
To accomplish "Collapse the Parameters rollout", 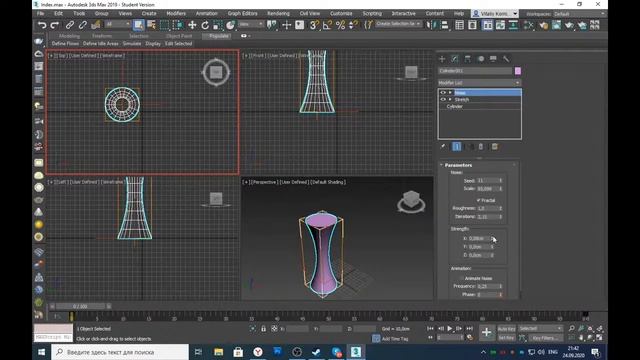I will (458, 165).
